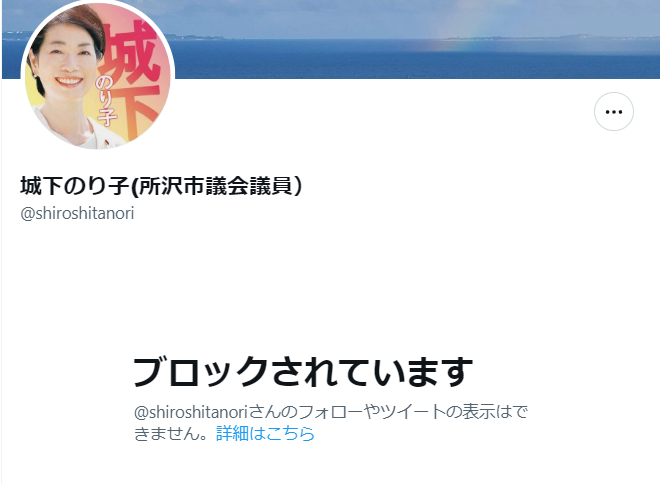Screen dimensions: 660x484
Task: Click the 所沢市議会議員 part of the name
Action: click(214, 186)
